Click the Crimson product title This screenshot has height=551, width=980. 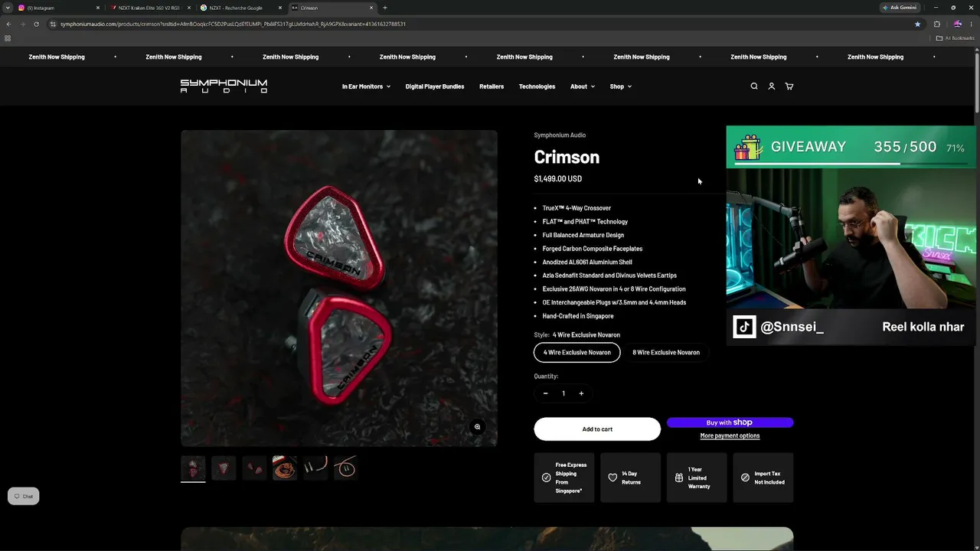click(x=567, y=157)
